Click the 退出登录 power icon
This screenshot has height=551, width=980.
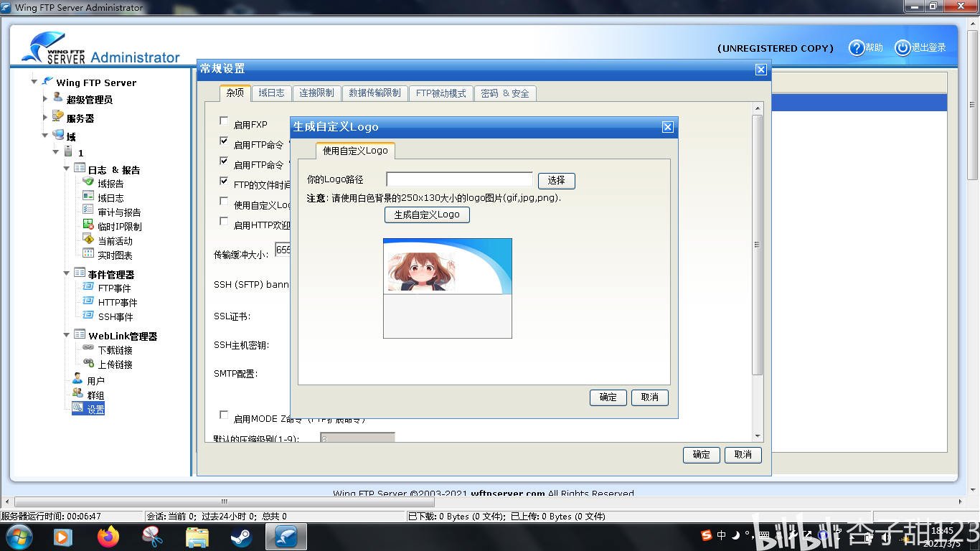coord(903,48)
